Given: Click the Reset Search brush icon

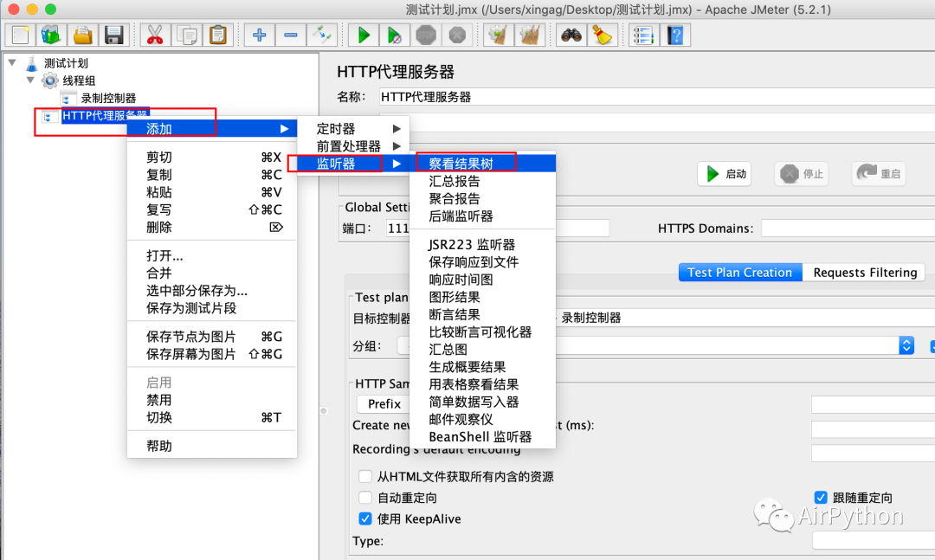Looking at the screenshot, I should point(603,35).
